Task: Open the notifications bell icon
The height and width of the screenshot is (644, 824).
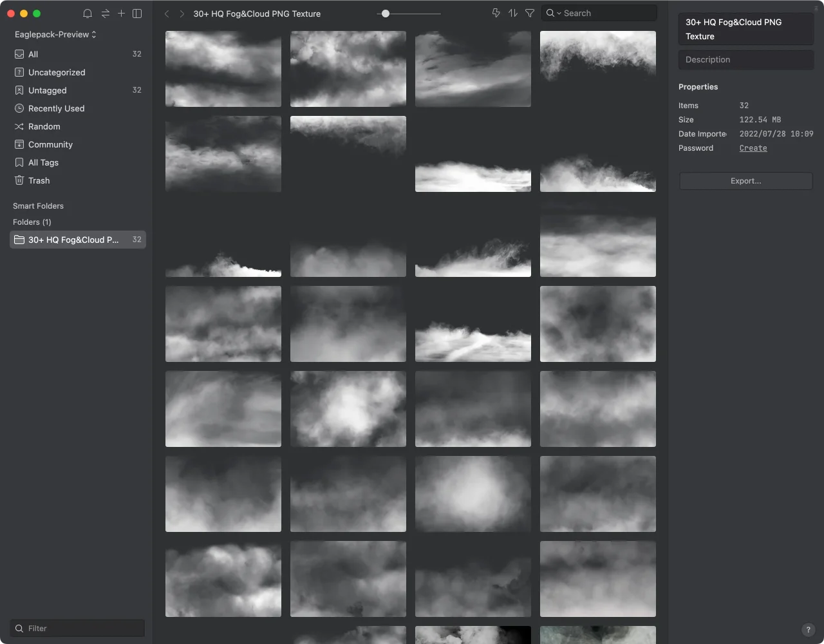Action: (x=88, y=14)
